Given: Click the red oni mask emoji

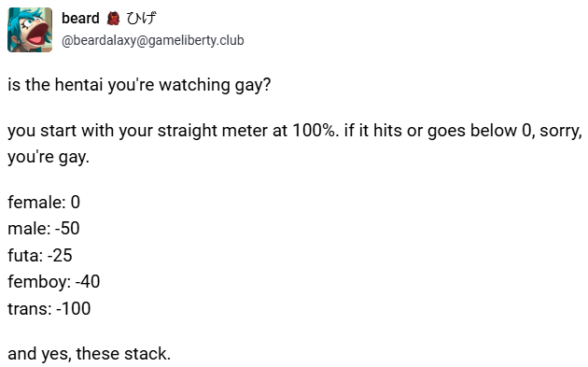Looking at the screenshot, I should [x=113, y=18].
